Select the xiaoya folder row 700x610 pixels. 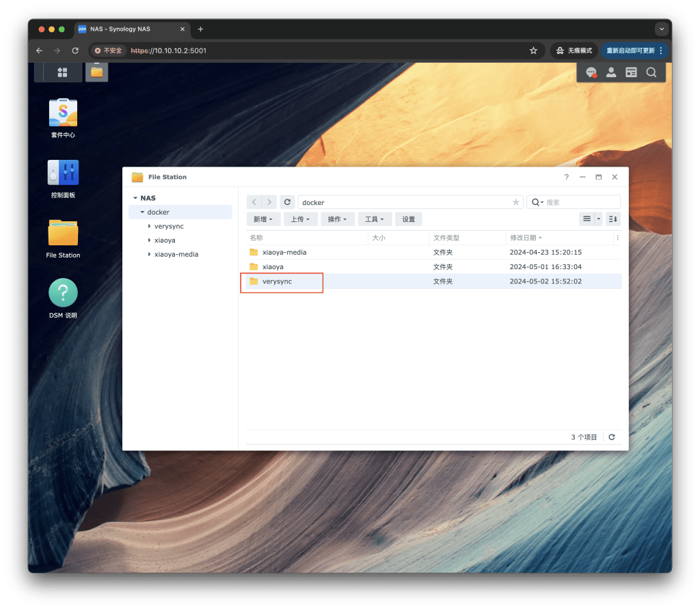433,267
